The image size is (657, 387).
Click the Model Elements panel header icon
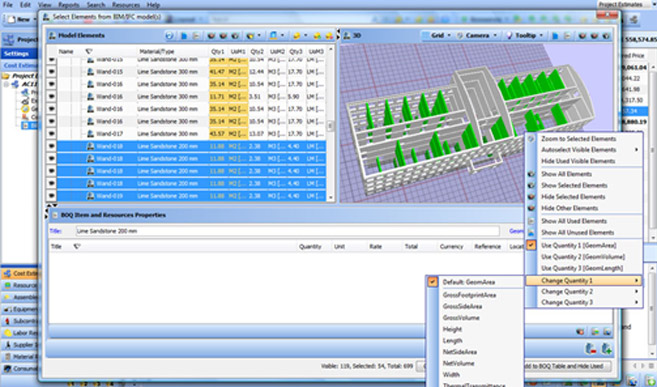click(x=52, y=36)
